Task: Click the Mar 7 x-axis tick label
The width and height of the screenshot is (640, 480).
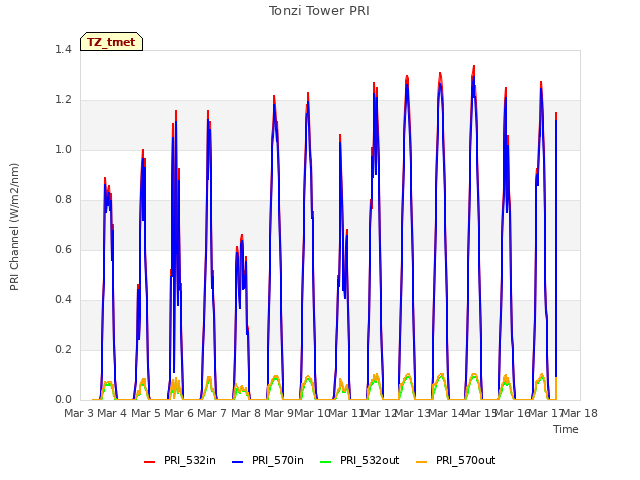Action: point(212,413)
